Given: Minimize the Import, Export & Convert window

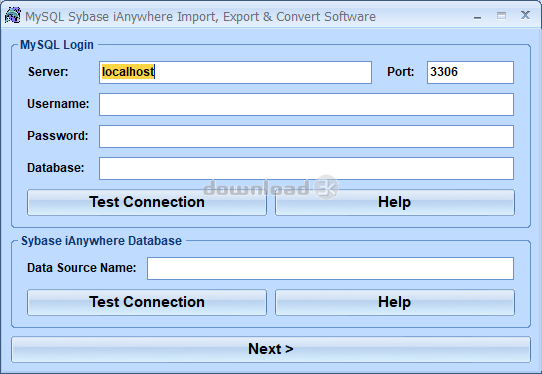Looking at the screenshot, I should coord(477,16).
